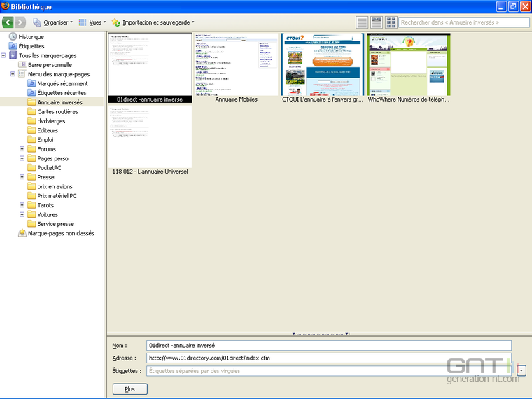This screenshot has height=399, width=532.
Task: Select Menu des marque-pages
Action: (x=55, y=74)
